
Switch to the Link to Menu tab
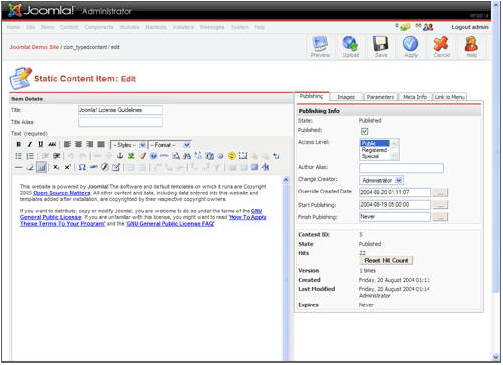449,97
